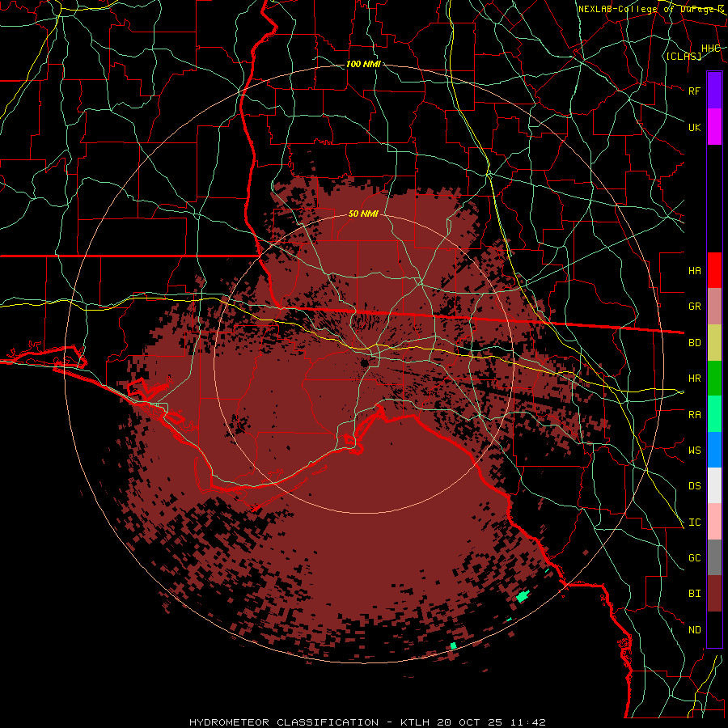Click the 'IC' legend label text

point(695,523)
